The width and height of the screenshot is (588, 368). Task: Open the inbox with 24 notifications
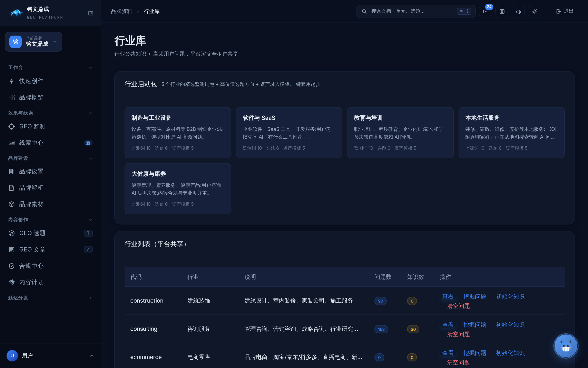tap(486, 11)
